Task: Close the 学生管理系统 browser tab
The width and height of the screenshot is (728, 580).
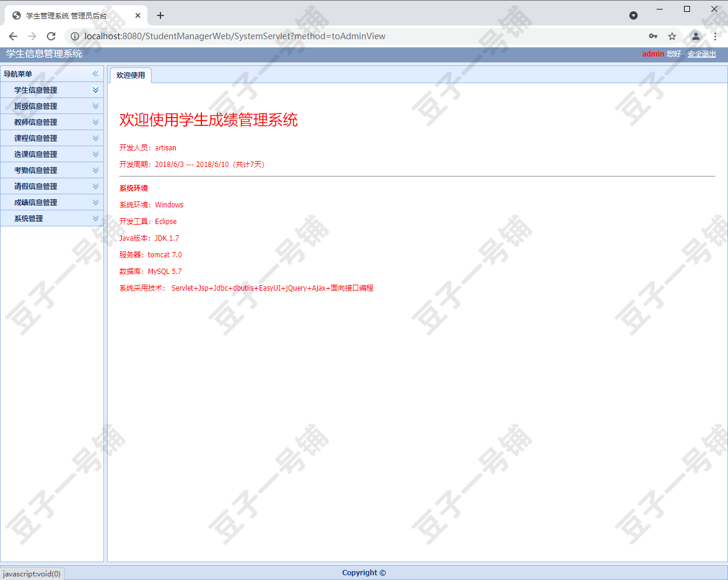Action: click(x=138, y=15)
